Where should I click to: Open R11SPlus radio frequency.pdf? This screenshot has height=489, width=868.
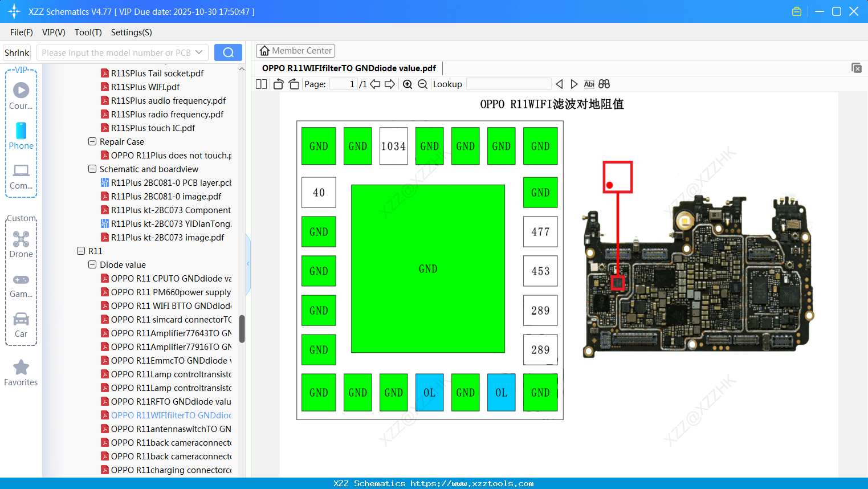coord(167,114)
